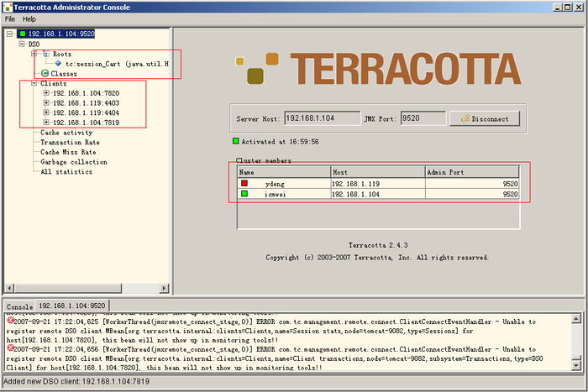
Task: Open Cache Miss Rate statistics
Action: [x=68, y=152]
